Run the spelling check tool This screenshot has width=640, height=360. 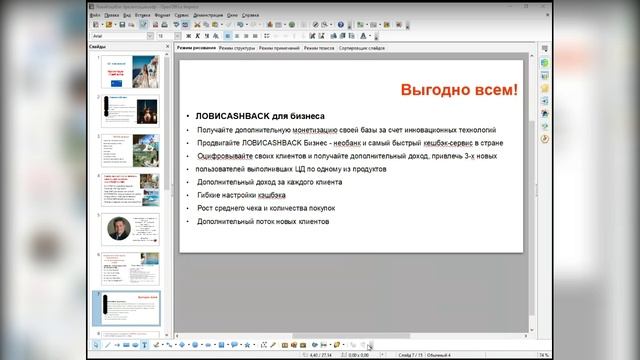click(176, 25)
